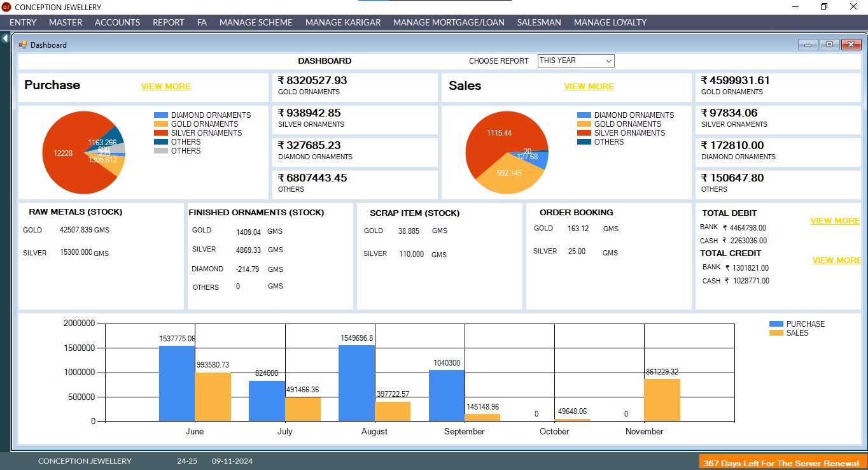Screen dimensions: 868x470
Task: Click the yellow SALES swatch in bar chart legend
Action: tap(776, 333)
